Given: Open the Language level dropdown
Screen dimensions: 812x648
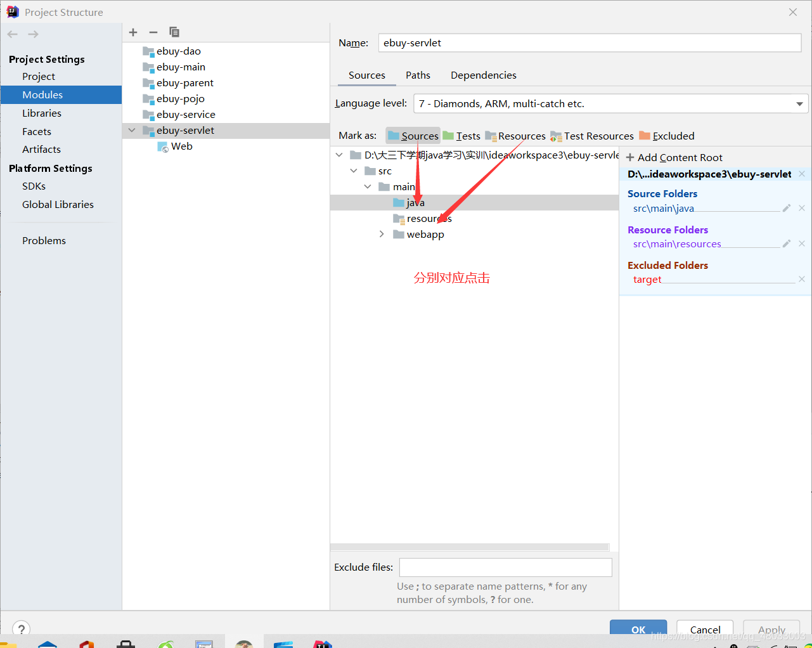Looking at the screenshot, I should tap(610, 103).
